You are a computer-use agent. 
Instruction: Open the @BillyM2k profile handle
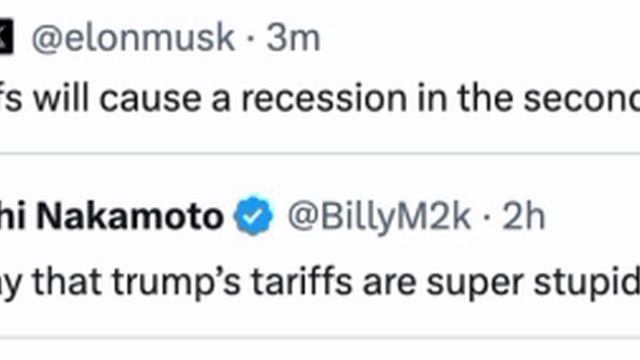tap(379, 217)
